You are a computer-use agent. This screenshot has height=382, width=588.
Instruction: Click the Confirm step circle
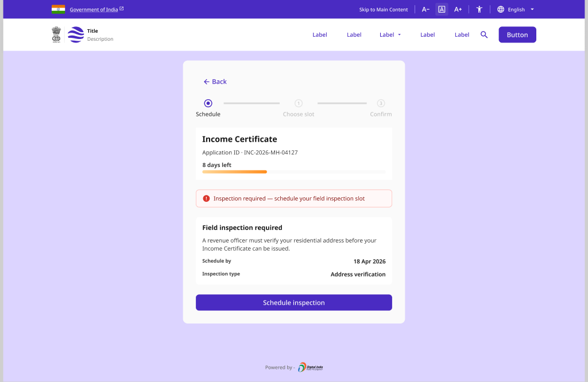tap(381, 103)
